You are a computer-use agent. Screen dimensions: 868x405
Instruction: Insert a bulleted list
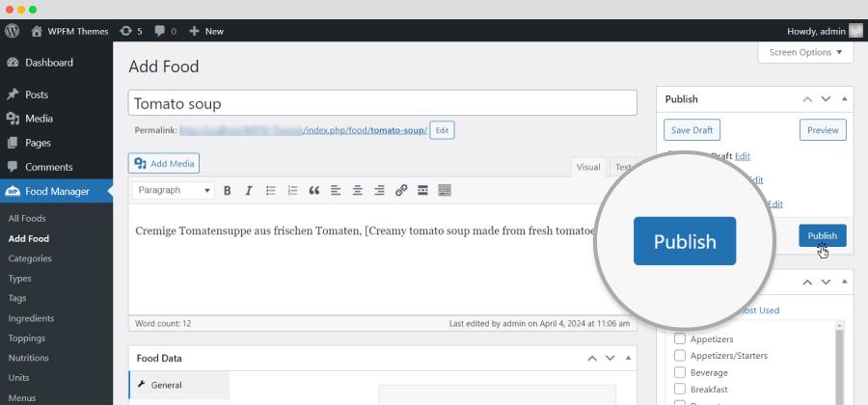click(x=271, y=190)
